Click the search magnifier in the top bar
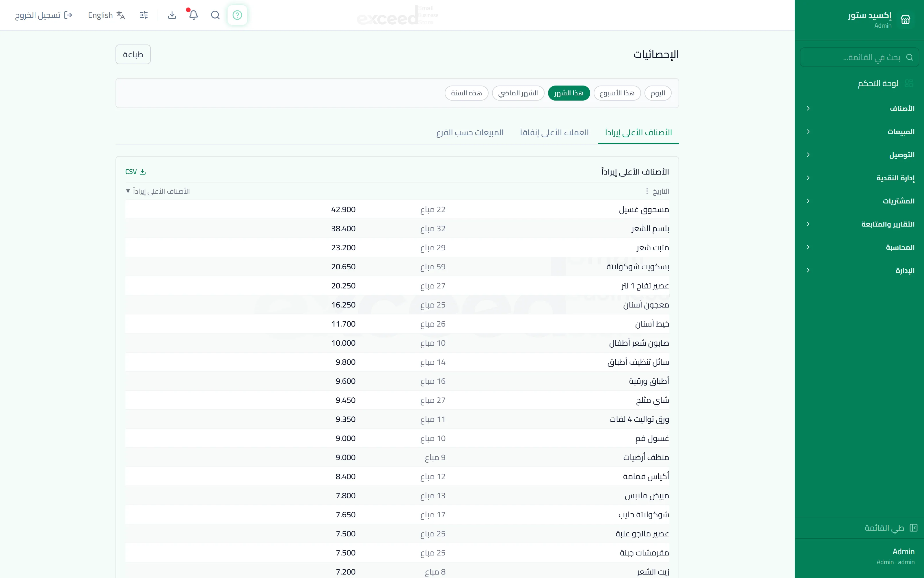924x578 pixels. point(215,15)
